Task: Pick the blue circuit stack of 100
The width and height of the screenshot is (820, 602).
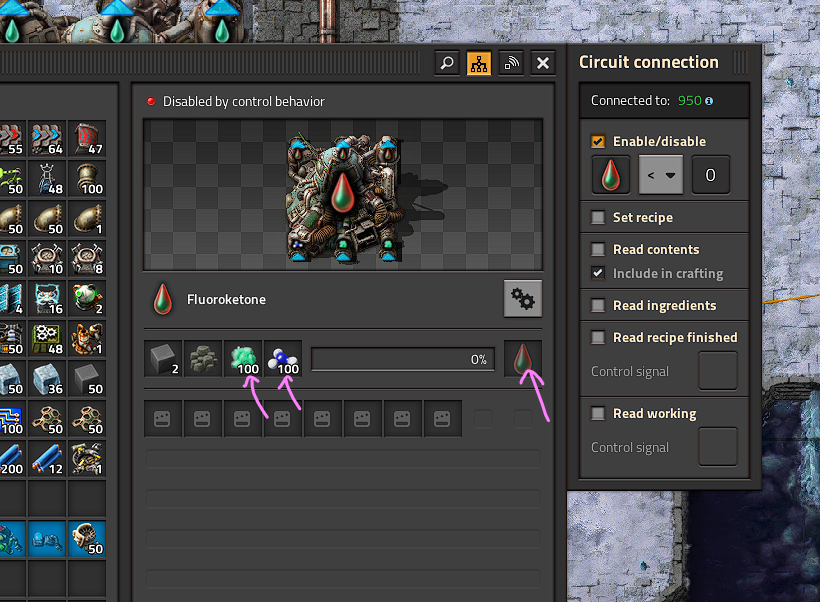Action: tap(12, 419)
